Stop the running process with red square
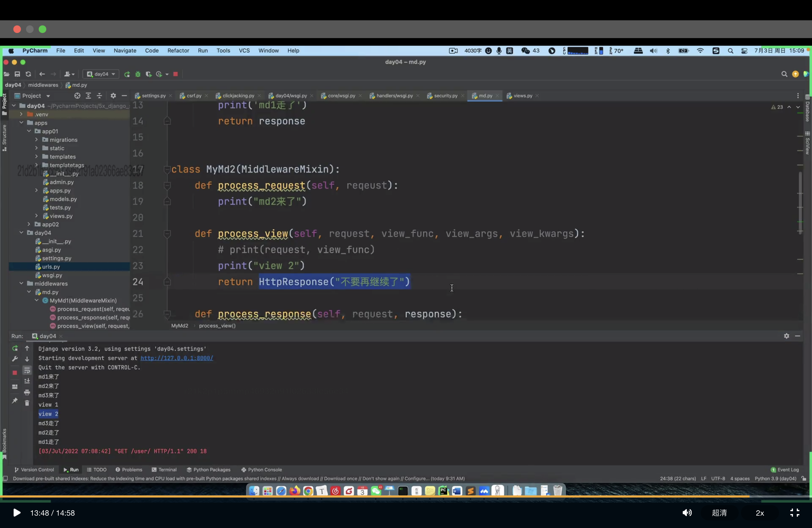812x528 pixels. pyautogui.click(x=175, y=74)
